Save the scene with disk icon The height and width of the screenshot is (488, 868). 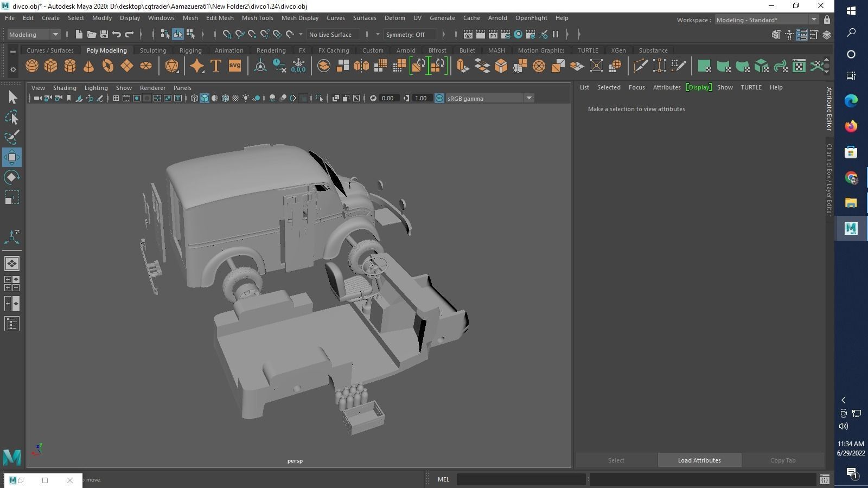pos(104,35)
